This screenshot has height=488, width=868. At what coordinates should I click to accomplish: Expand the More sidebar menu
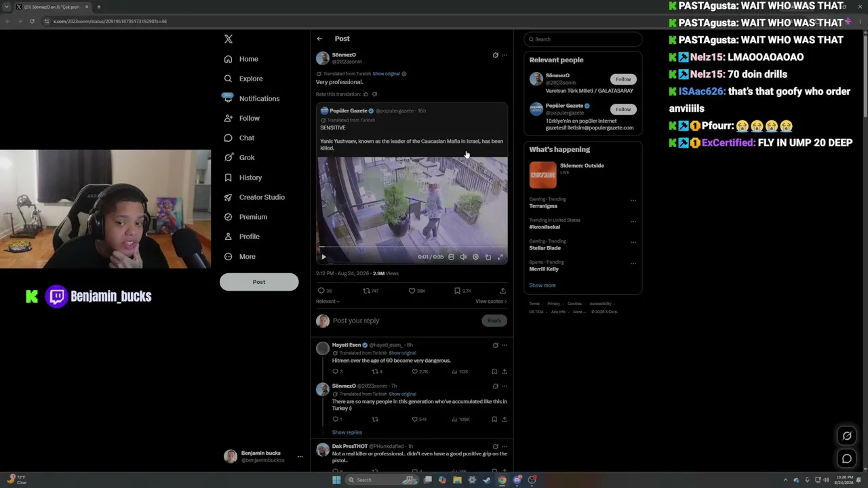(239, 256)
